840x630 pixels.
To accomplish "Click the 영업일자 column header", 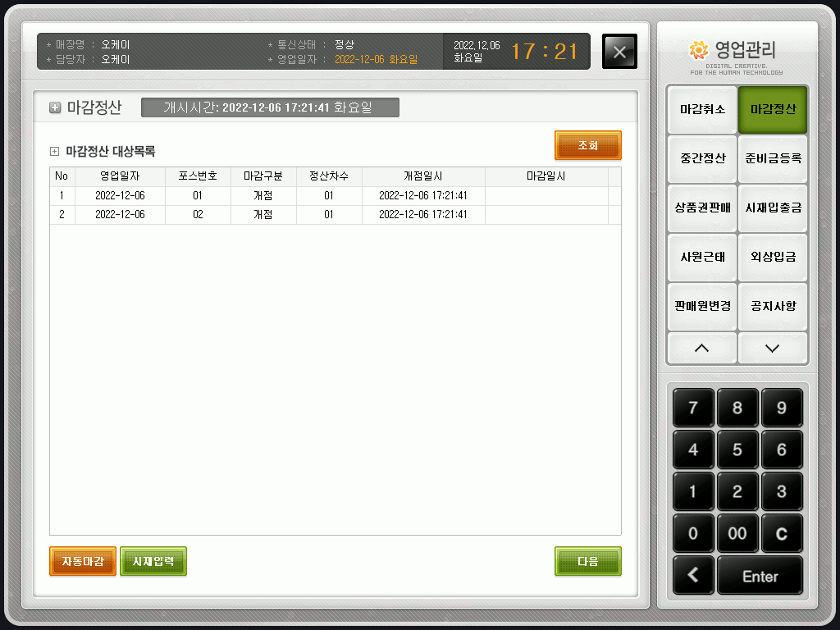I will (x=120, y=176).
